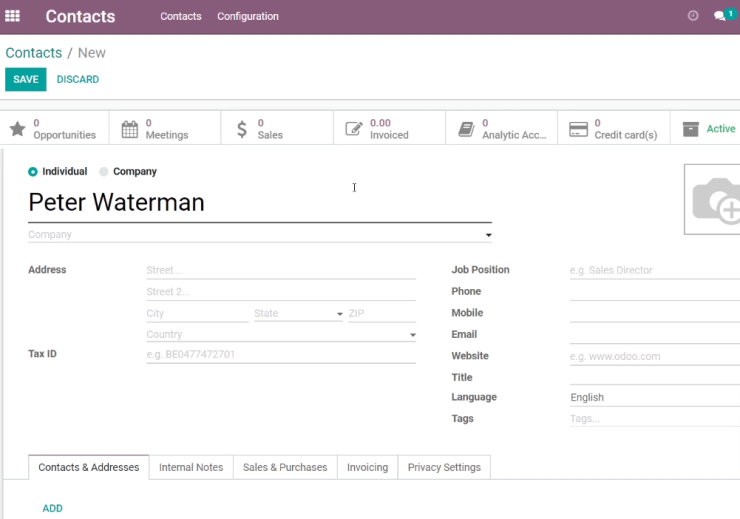Click the Credit card(s) icon
Image resolution: width=740 pixels, height=519 pixels.
pyautogui.click(x=578, y=129)
